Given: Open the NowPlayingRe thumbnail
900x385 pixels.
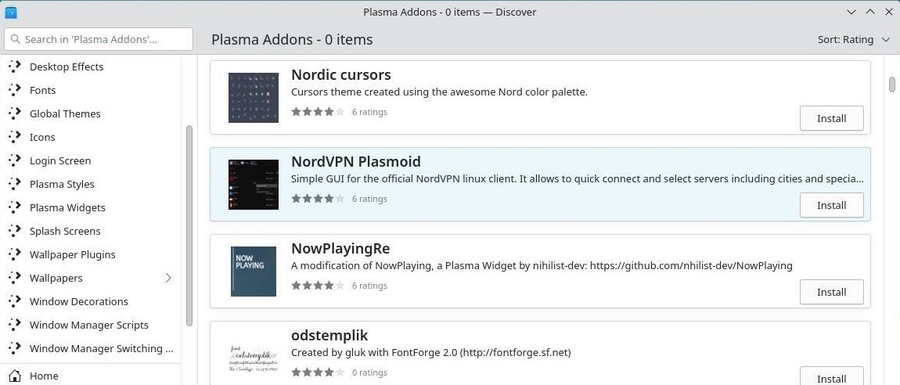Looking at the screenshot, I should [x=253, y=271].
